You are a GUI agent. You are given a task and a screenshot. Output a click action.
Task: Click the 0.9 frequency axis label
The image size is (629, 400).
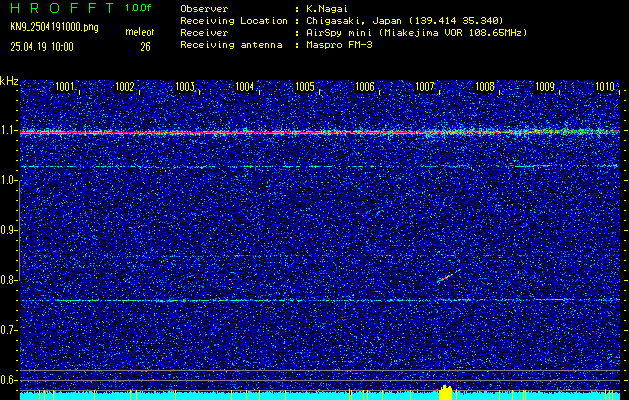(8, 230)
